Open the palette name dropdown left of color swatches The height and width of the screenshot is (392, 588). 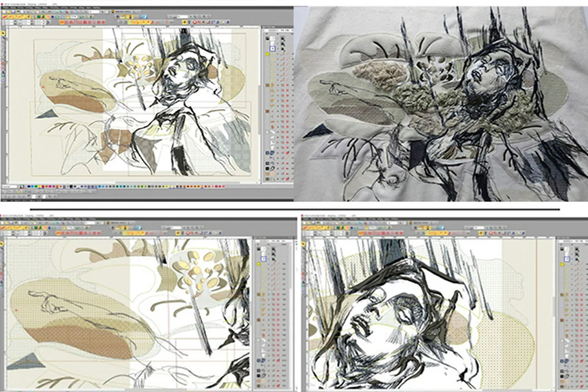(x=10, y=187)
